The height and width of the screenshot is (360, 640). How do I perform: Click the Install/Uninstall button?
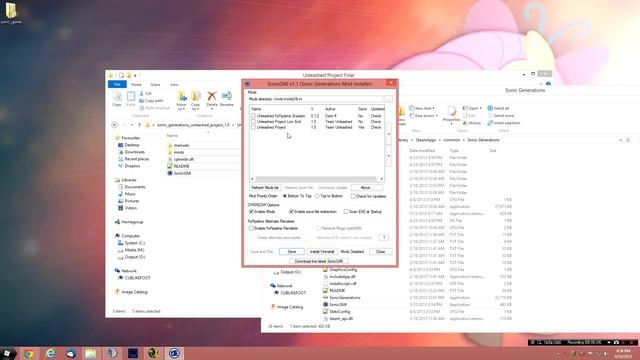coord(322,251)
